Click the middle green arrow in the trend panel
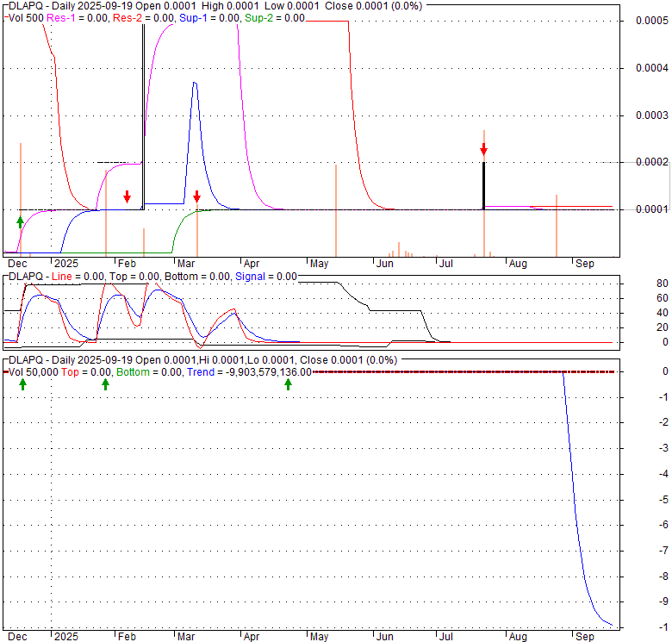 105,383
